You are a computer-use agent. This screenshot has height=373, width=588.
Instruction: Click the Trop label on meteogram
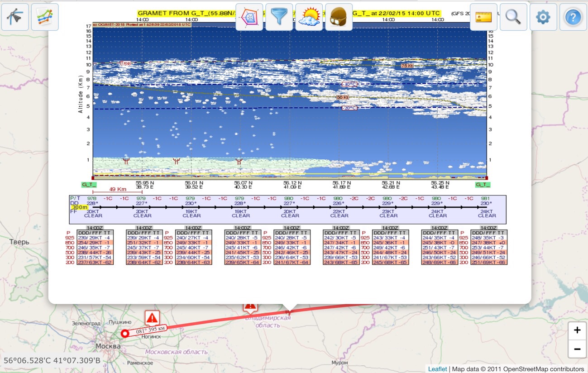(x=125, y=63)
